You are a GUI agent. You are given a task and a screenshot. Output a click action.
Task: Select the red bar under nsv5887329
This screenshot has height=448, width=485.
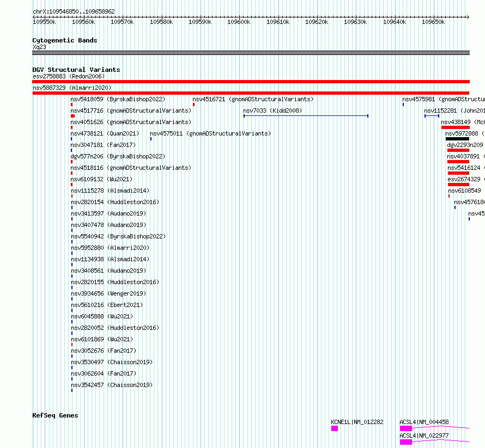tap(251, 93)
